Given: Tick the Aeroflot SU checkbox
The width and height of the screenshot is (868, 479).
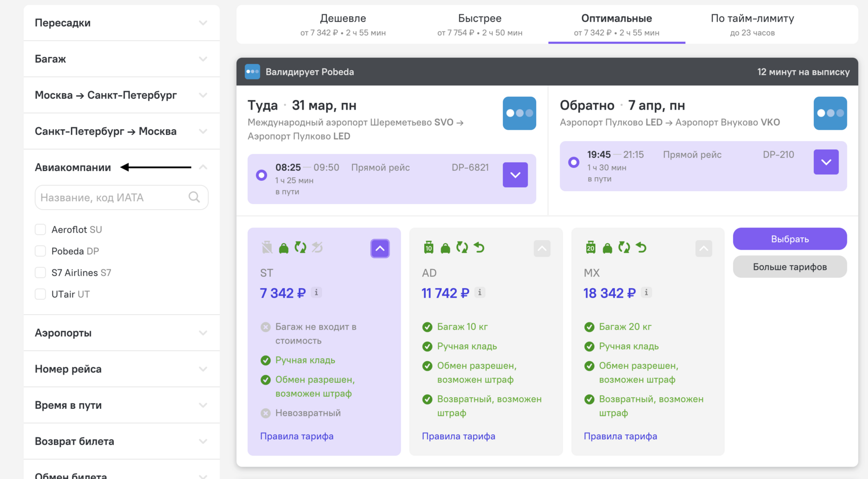Looking at the screenshot, I should pos(40,229).
